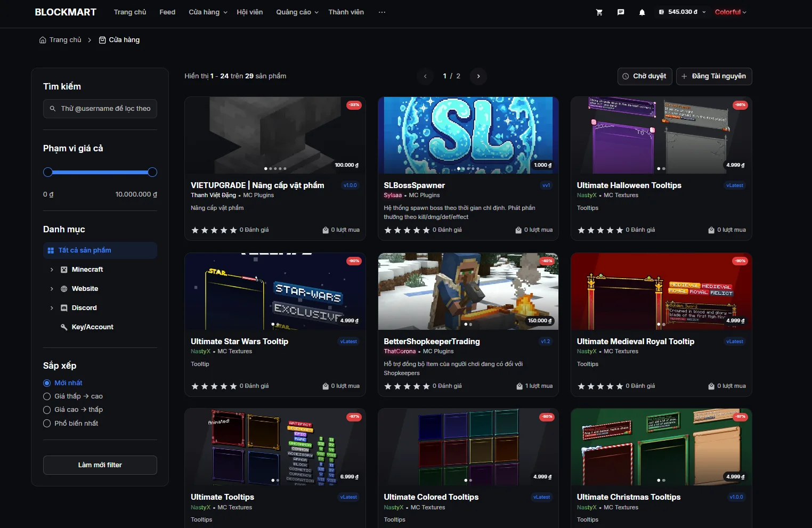Click the three-dot more menu
The height and width of the screenshot is (528, 812).
382,12
